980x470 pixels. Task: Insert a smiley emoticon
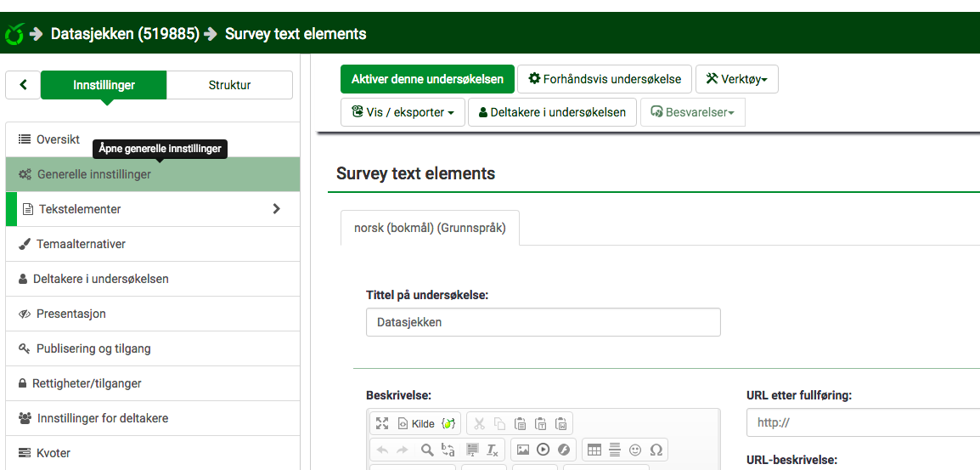[x=635, y=450]
